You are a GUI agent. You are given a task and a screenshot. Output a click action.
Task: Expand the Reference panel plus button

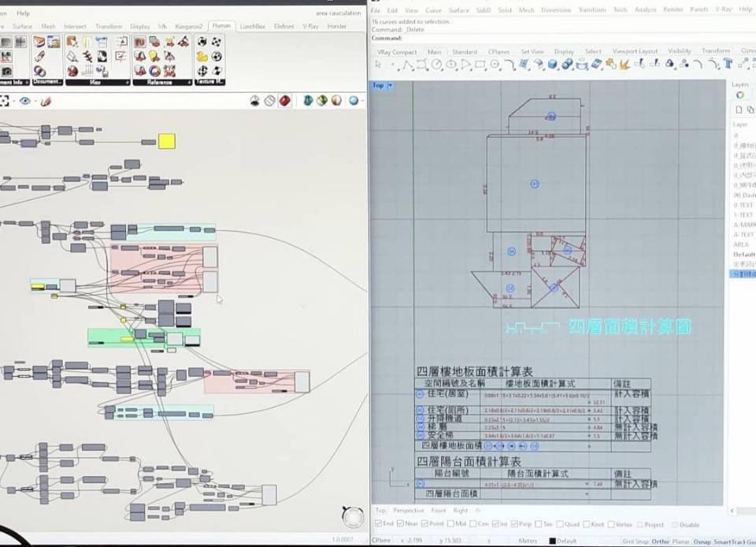pos(190,83)
